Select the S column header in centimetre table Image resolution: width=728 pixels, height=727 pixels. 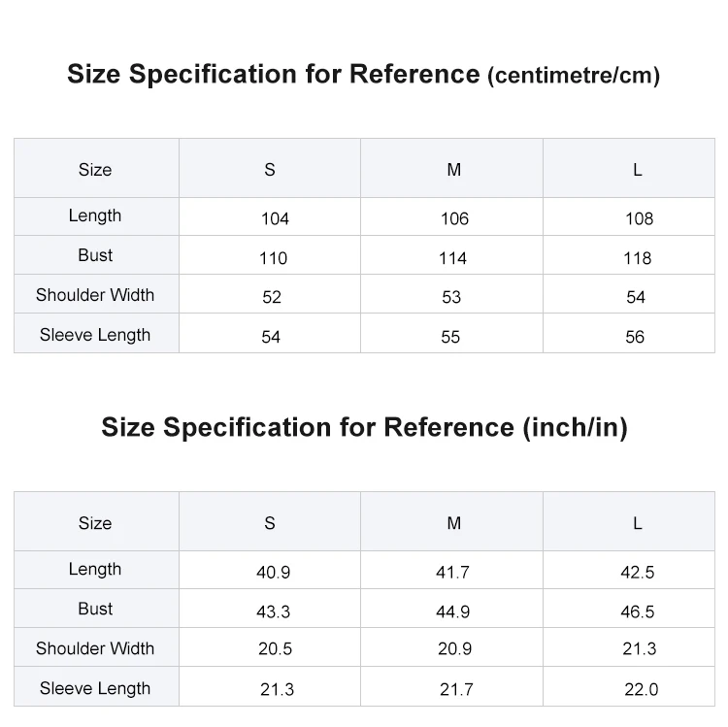270,170
